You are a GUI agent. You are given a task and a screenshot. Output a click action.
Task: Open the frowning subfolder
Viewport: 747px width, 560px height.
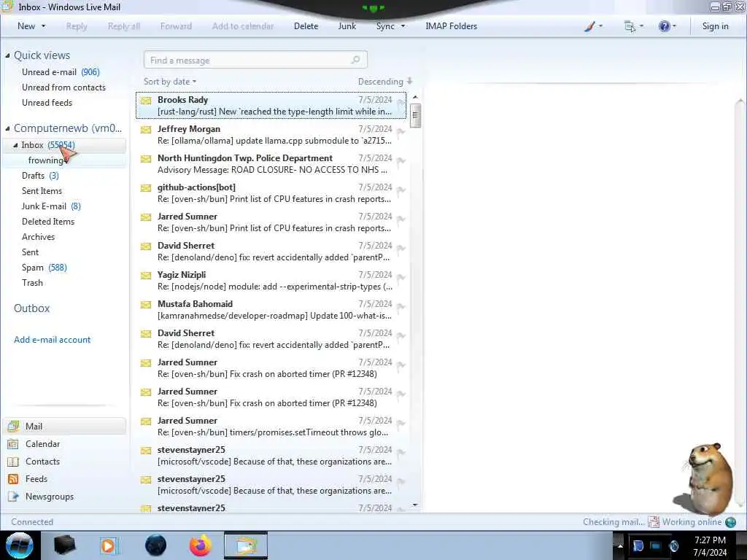click(x=46, y=160)
